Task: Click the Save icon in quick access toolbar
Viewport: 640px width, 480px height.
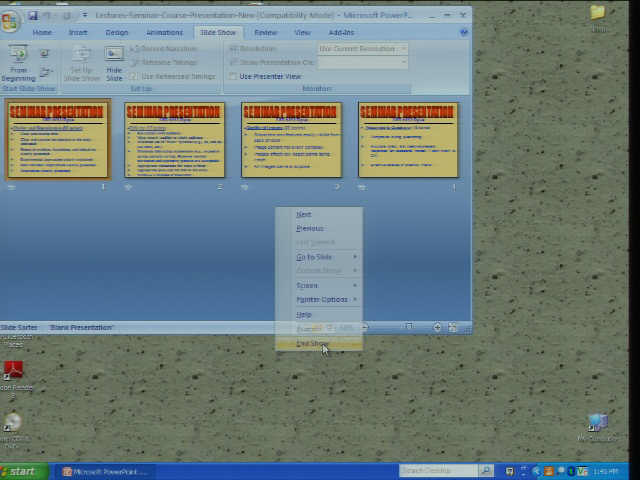Action: 33,16
